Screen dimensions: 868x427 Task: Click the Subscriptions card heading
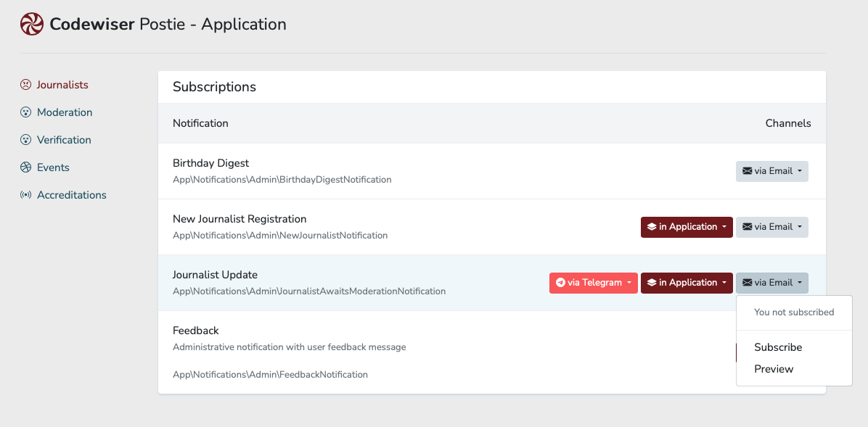(214, 87)
